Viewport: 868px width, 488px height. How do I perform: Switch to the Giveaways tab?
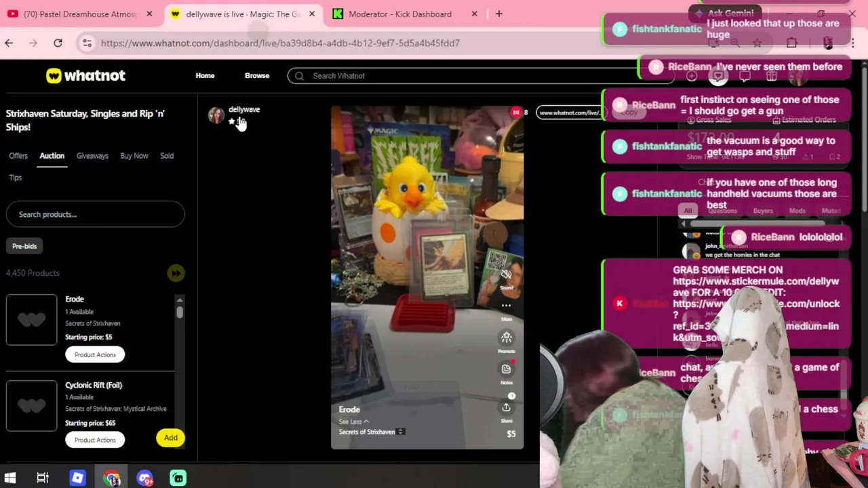click(x=92, y=156)
